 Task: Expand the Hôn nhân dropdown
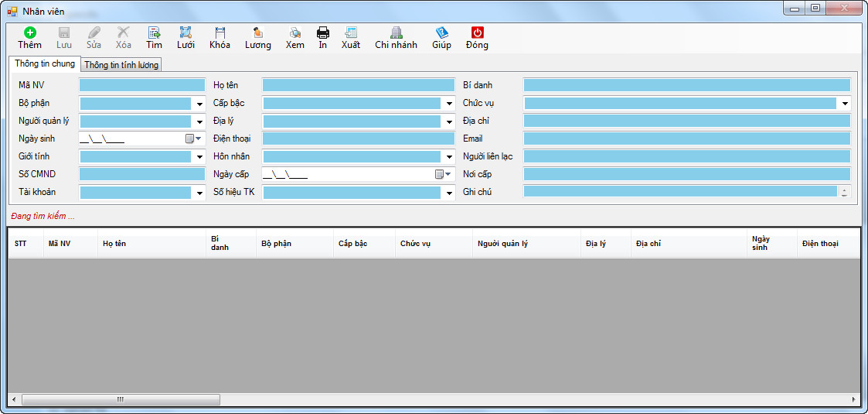tap(449, 157)
